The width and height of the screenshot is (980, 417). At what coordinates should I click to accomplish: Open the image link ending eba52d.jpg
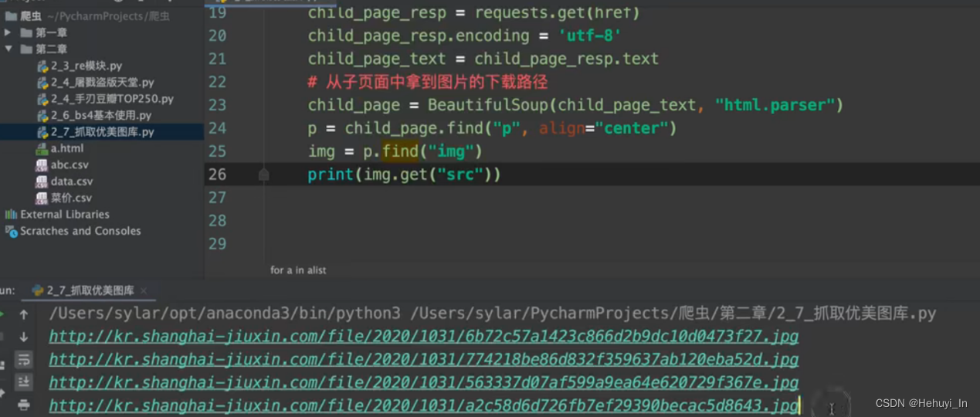tap(423, 359)
